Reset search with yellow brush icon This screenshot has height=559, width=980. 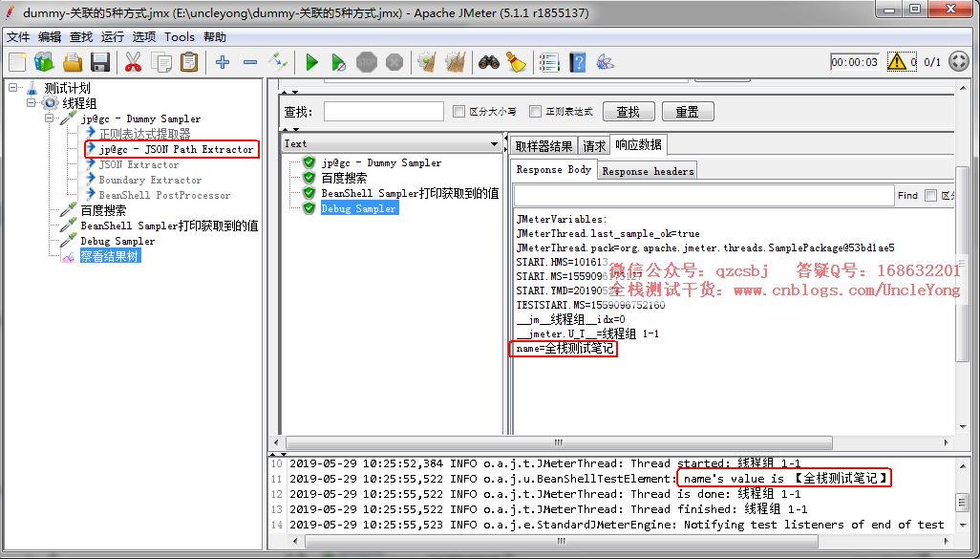[516, 62]
